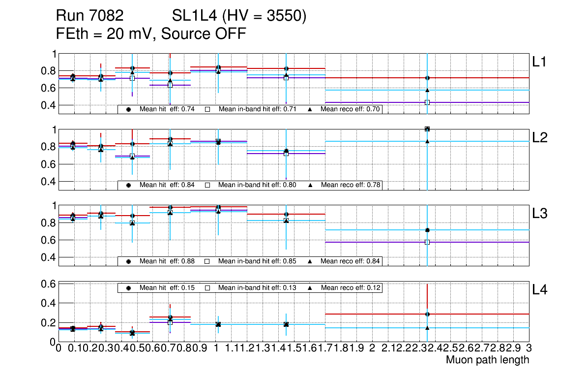This screenshot has height=380, width=588.
Task: Click the 'Muon path length' axis title
Action: coord(487,360)
